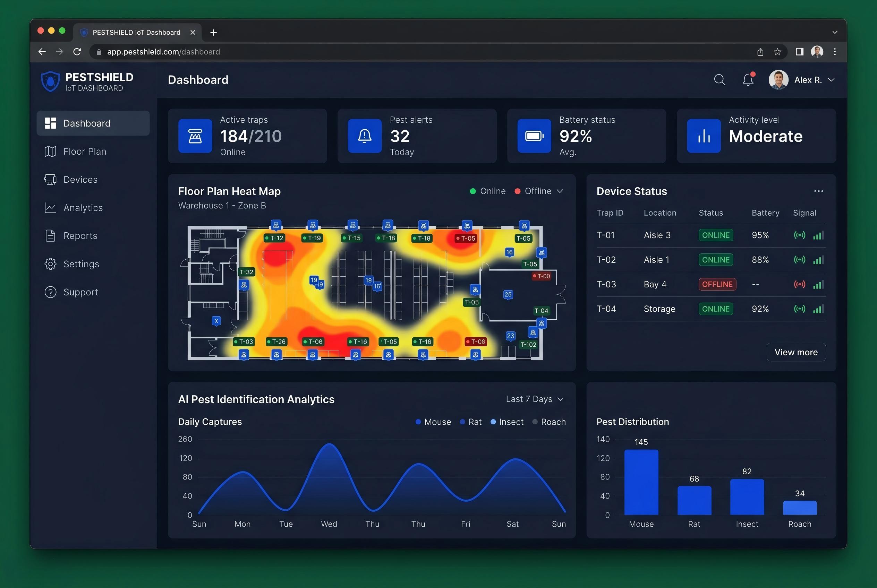Expand the Offline filter chevron dropdown

(x=560, y=191)
